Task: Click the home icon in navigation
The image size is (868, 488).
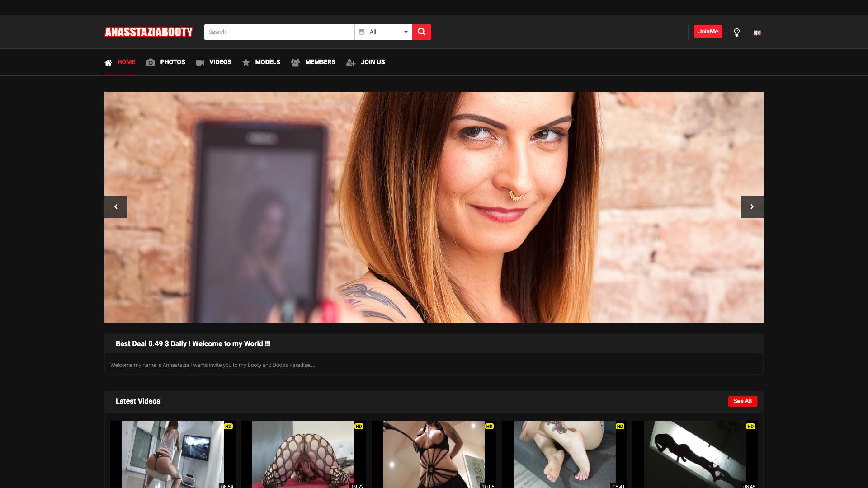Action: click(x=108, y=62)
